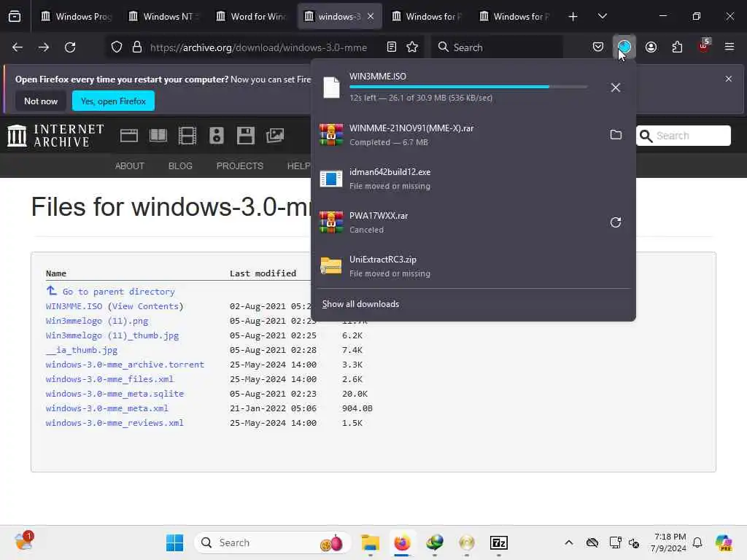The image size is (747, 560).
Task: Close the active windows-3 tab
Action: [371, 17]
